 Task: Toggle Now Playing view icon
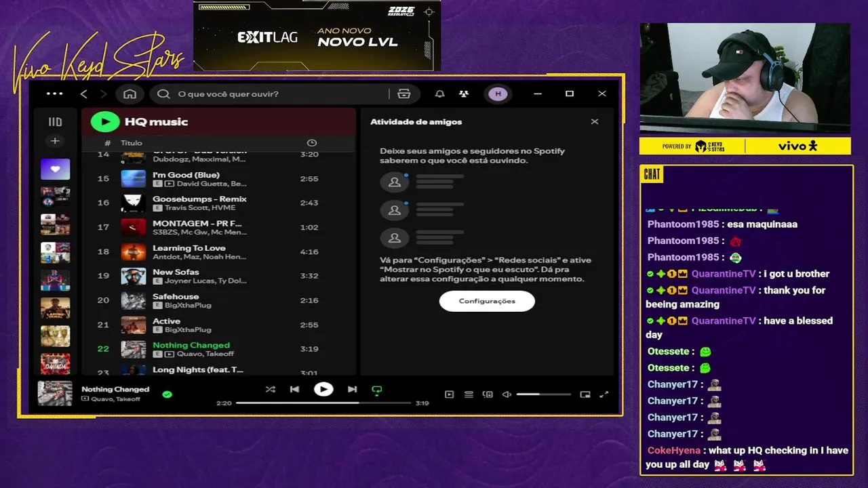pos(449,394)
